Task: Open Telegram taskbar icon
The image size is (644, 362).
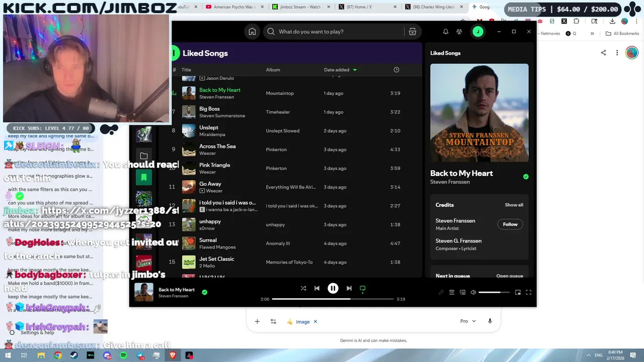Action: 140,355
